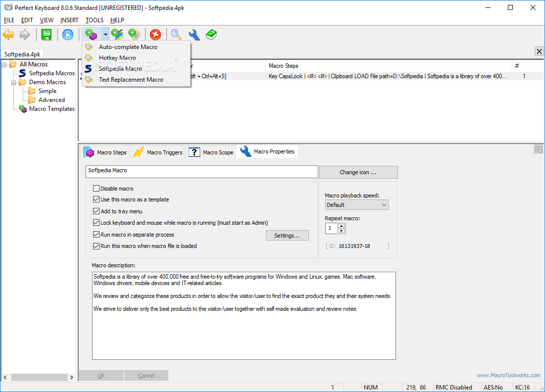The height and width of the screenshot is (392, 545).
Task: Collapse the Demo Macros tree node
Action: [x=13, y=83]
